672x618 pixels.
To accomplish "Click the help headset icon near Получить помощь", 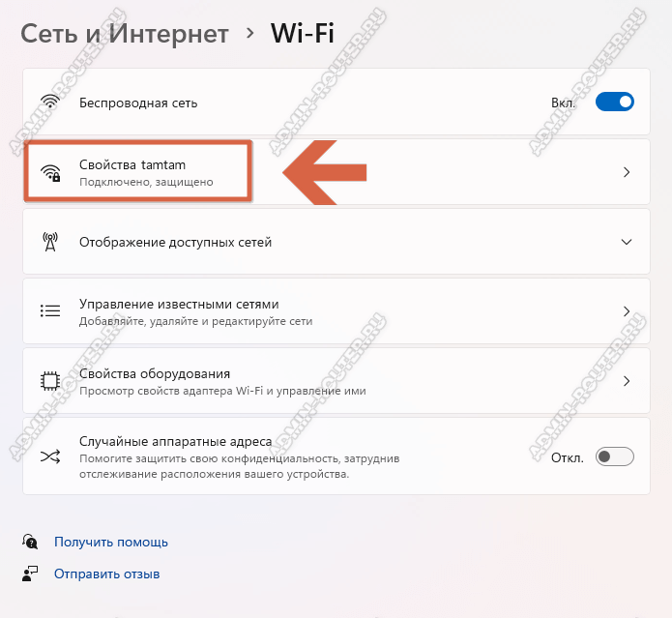I will coord(30,542).
